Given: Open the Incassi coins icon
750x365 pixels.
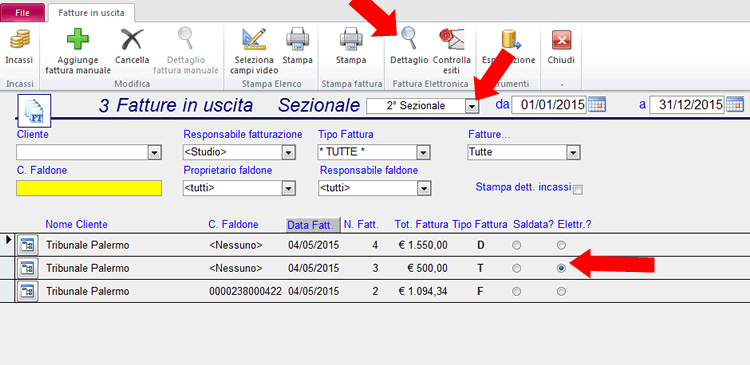Looking at the screenshot, I should click(x=20, y=39).
